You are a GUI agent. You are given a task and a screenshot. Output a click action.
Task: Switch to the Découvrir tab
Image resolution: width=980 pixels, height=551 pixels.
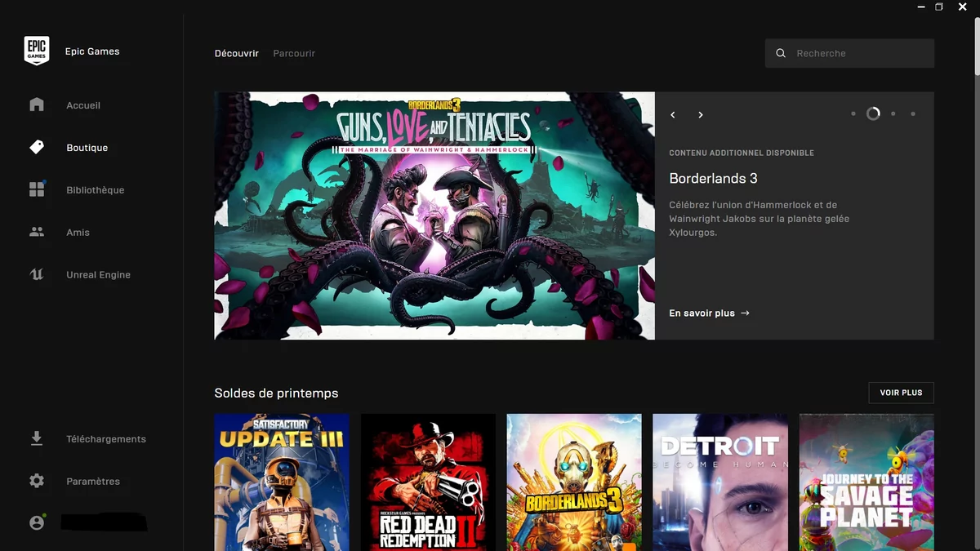coord(237,53)
